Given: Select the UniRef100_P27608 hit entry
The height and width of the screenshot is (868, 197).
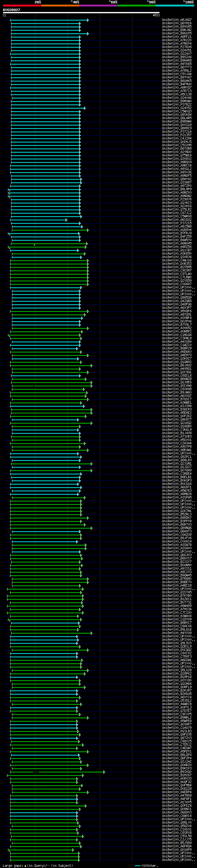Looking at the screenshot, I should coord(177,47).
